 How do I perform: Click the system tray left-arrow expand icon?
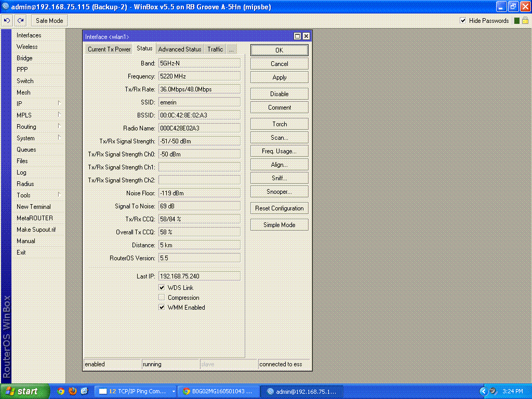483,392
